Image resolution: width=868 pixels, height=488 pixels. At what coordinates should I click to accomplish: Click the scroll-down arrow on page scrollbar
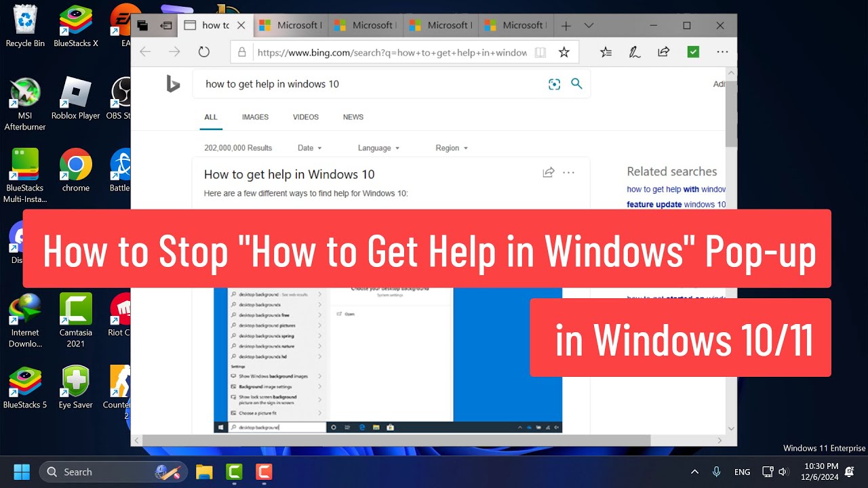click(x=731, y=428)
